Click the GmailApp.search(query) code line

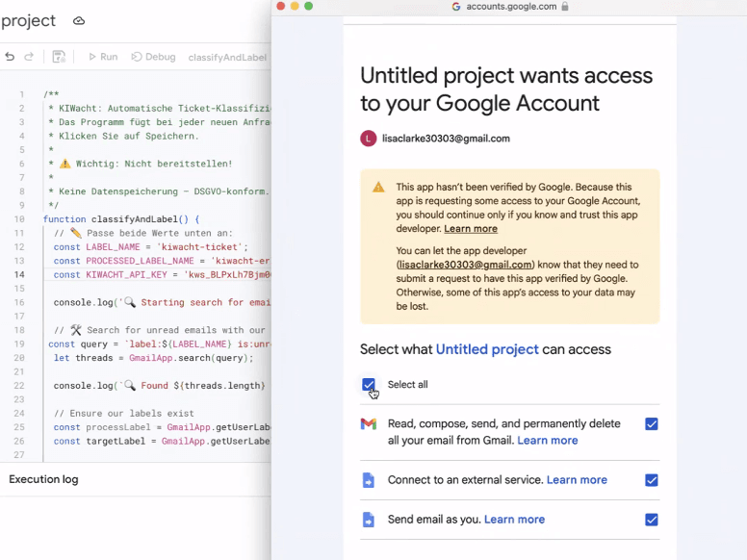tap(153, 358)
